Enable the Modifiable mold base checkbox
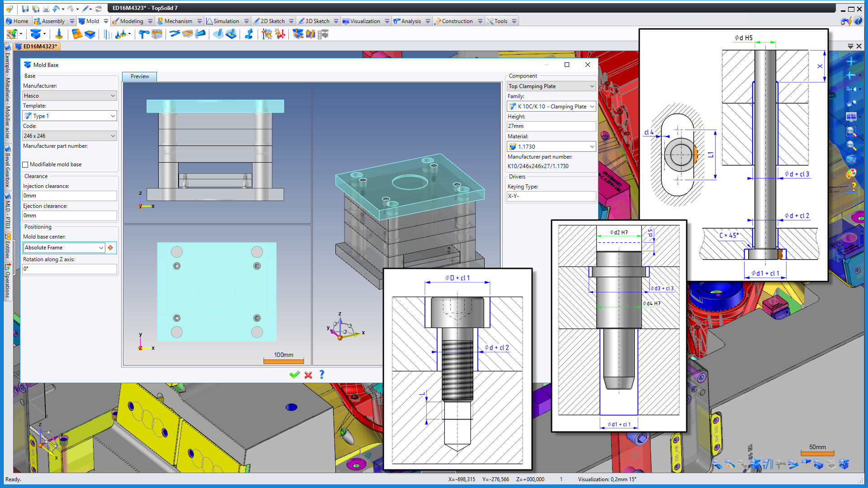 [26, 164]
